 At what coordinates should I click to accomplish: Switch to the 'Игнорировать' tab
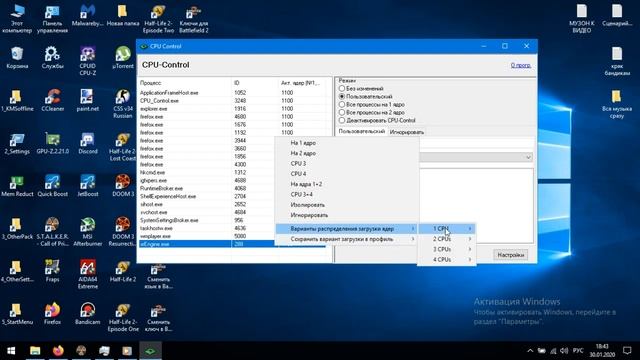point(407,132)
